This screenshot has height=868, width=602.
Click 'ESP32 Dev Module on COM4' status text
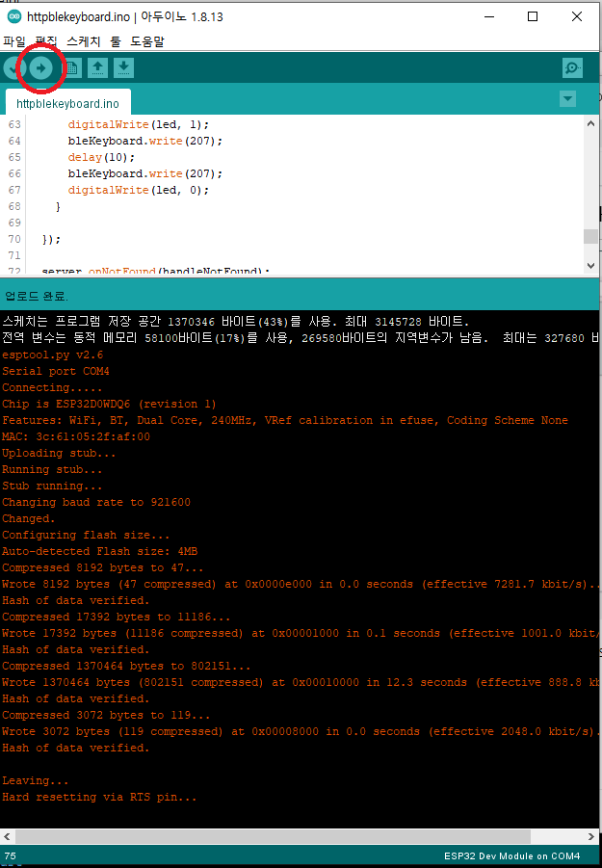[x=511, y=855]
